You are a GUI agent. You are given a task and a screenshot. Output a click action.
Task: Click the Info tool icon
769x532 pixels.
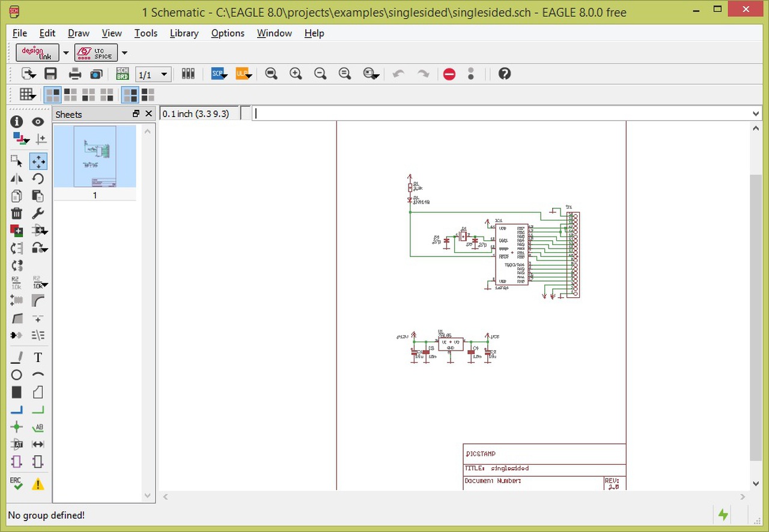(x=16, y=122)
